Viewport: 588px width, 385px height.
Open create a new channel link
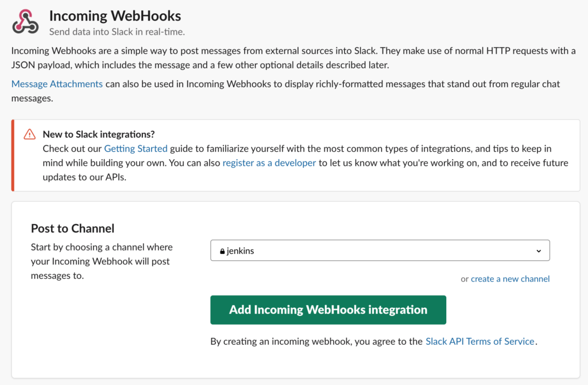(510, 279)
